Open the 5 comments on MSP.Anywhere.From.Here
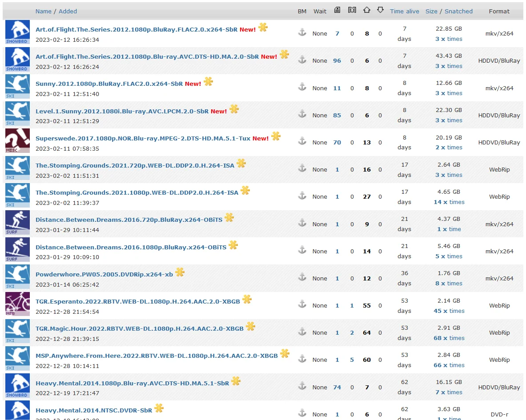Screen dimensions: 526x420 (352, 360)
